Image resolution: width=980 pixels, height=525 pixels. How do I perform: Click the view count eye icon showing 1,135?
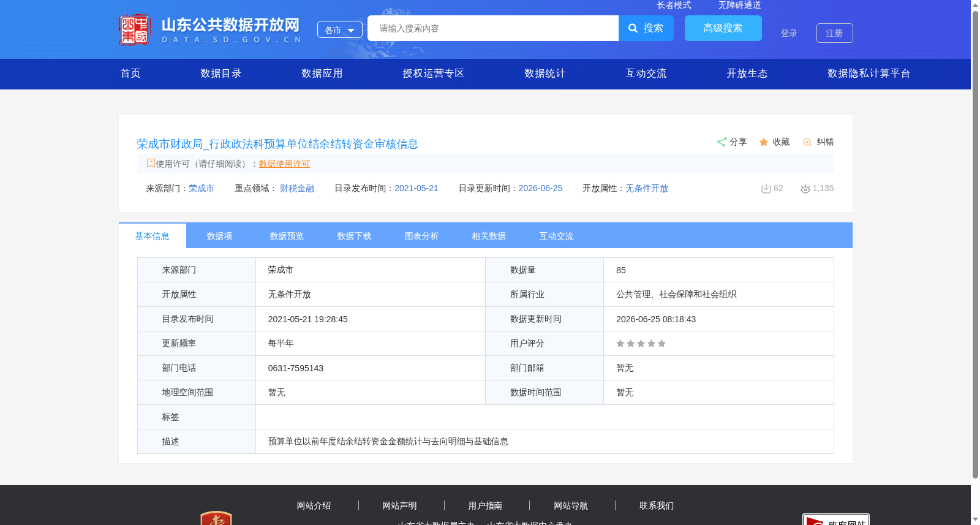click(805, 189)
